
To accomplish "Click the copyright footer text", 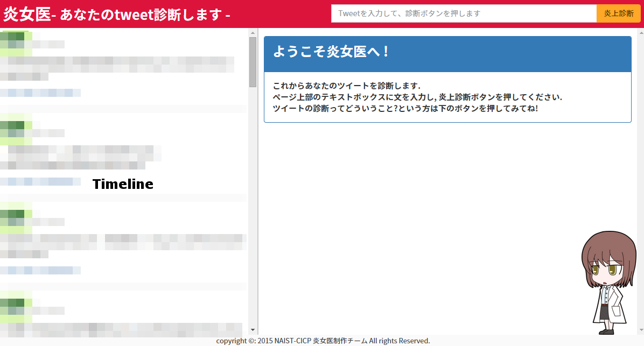I will click(323, 341).
